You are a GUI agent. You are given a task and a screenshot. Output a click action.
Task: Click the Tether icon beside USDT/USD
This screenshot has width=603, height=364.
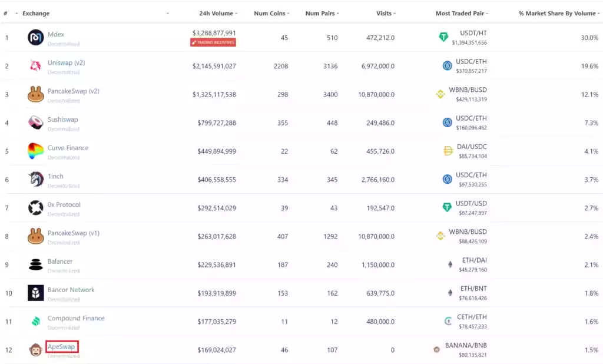tap(447, 208)
